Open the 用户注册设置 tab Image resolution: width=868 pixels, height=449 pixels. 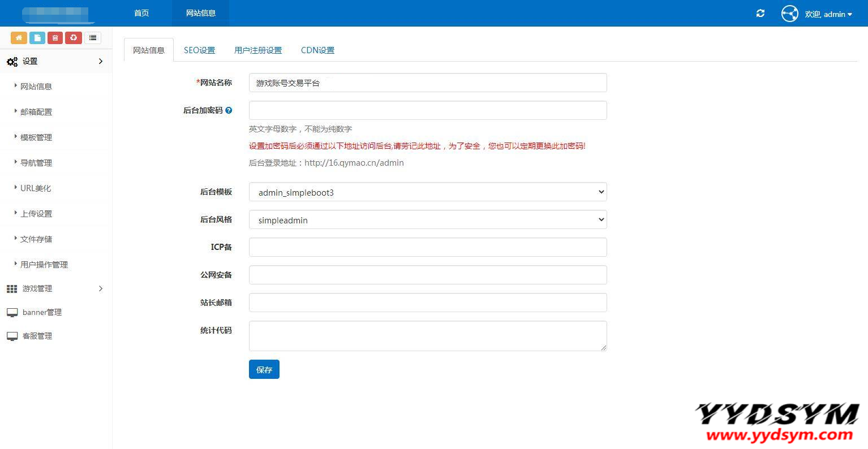pyautogui.click(x=257, y=50)
